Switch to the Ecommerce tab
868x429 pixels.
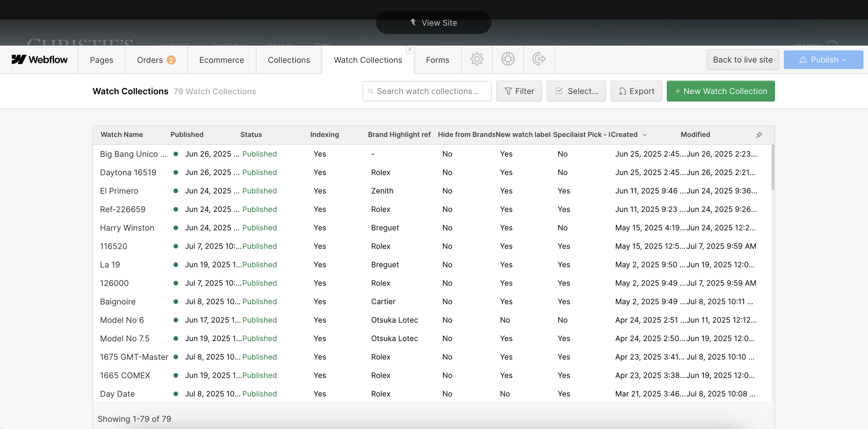(222, 60)
